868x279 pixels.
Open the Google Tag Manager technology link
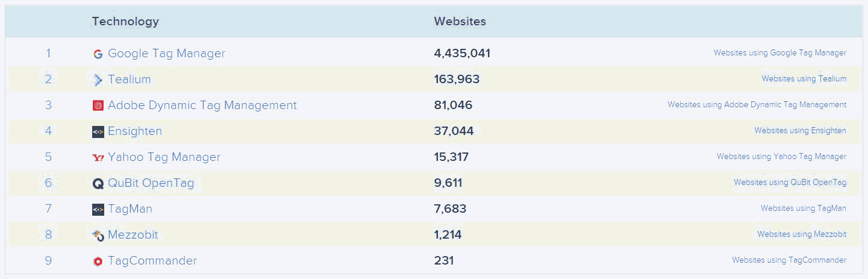tap(166, 54)
